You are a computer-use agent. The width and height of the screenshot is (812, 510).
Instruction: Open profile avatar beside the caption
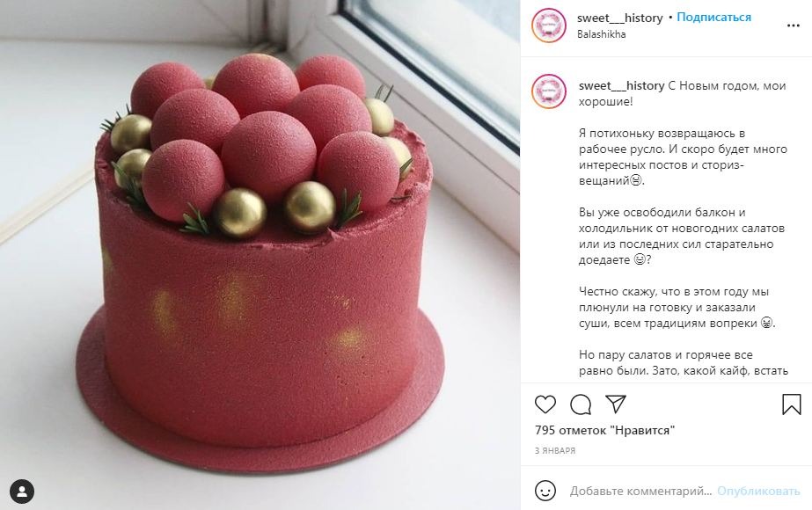549,91
